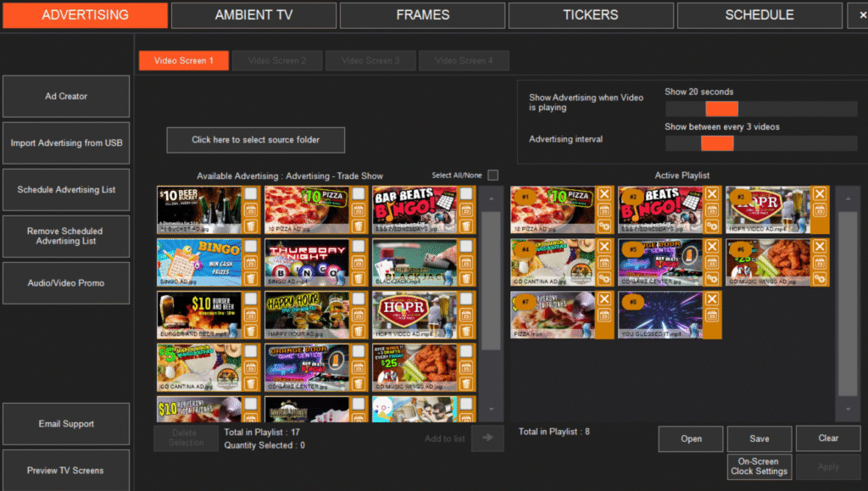Screen dimensions: 868x491
Task: Tick the HOPR Video ad checkbox in available ads
Action: pyautogui.click(x=466, y=299)
